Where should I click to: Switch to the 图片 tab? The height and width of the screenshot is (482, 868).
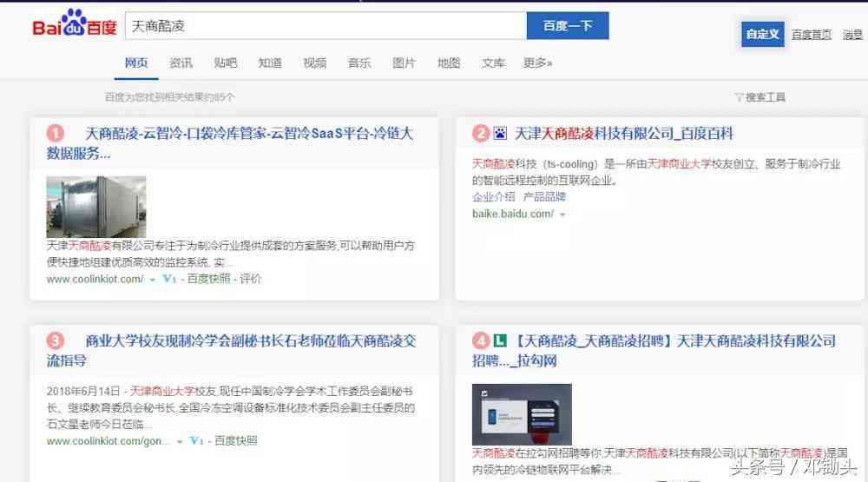pos(404,63)
